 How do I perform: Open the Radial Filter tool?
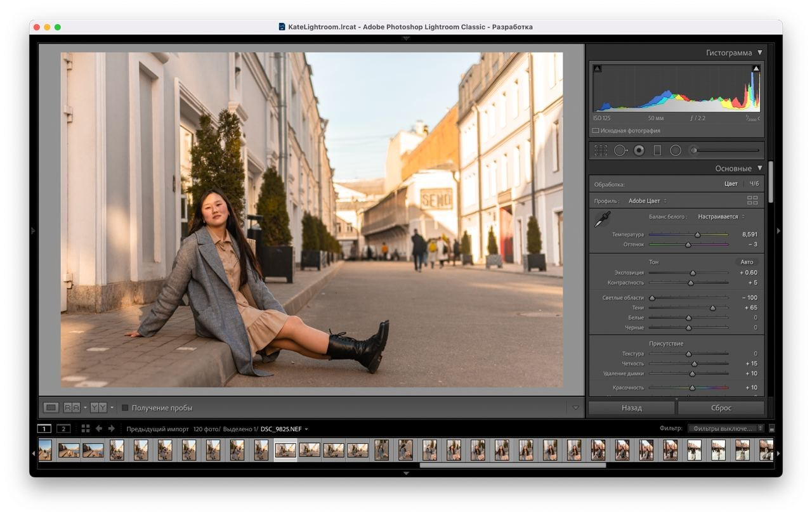(676, 150)
